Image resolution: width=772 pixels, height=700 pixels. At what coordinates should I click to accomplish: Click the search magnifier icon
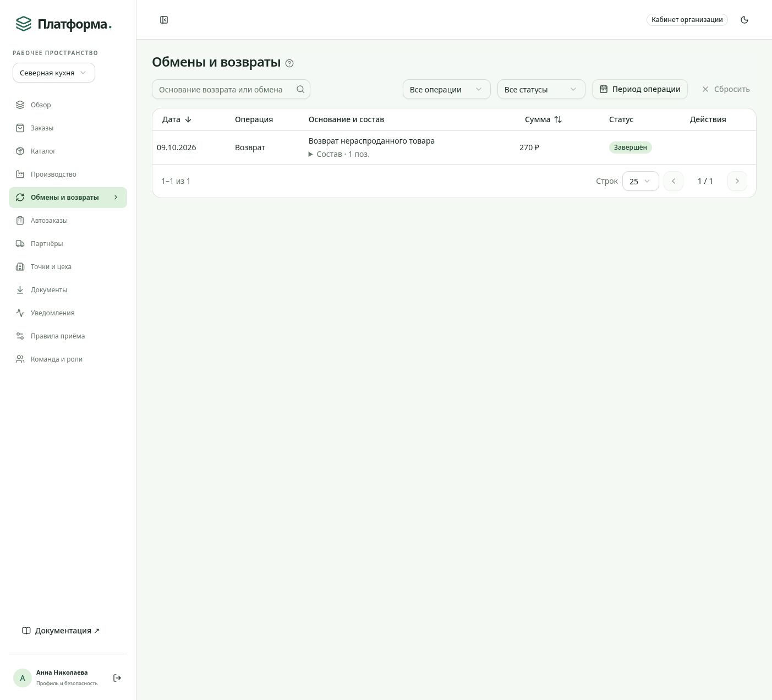point(300,89)
